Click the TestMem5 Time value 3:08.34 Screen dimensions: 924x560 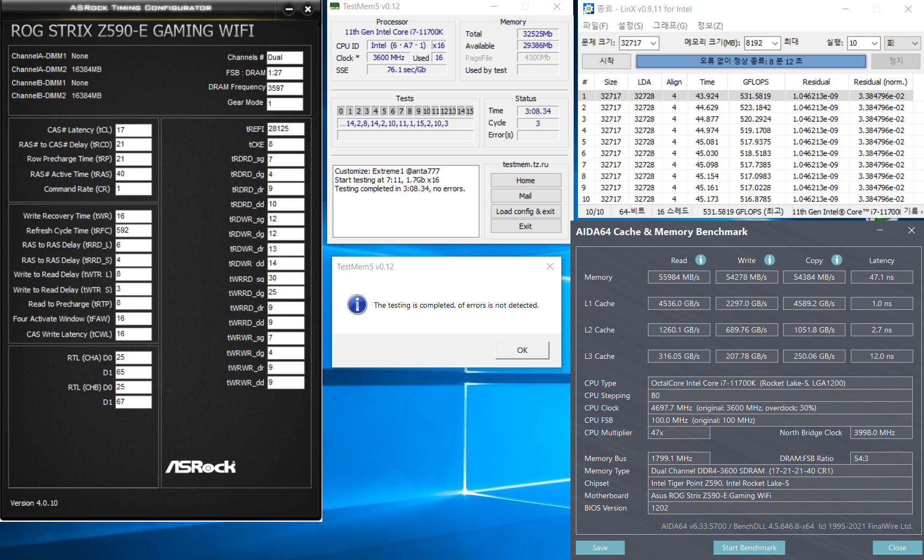pos(538,111)
